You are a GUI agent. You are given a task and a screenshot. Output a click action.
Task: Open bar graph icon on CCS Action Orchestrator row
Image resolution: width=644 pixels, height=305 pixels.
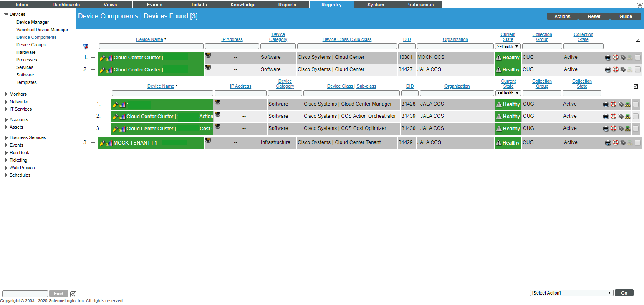[122, 117]
